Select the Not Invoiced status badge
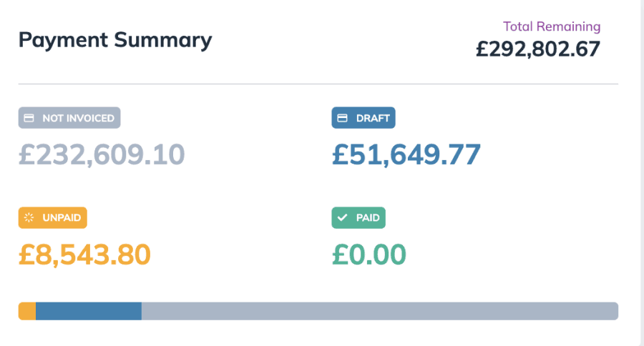Screen dimensions: 644x346 (69, 118)
